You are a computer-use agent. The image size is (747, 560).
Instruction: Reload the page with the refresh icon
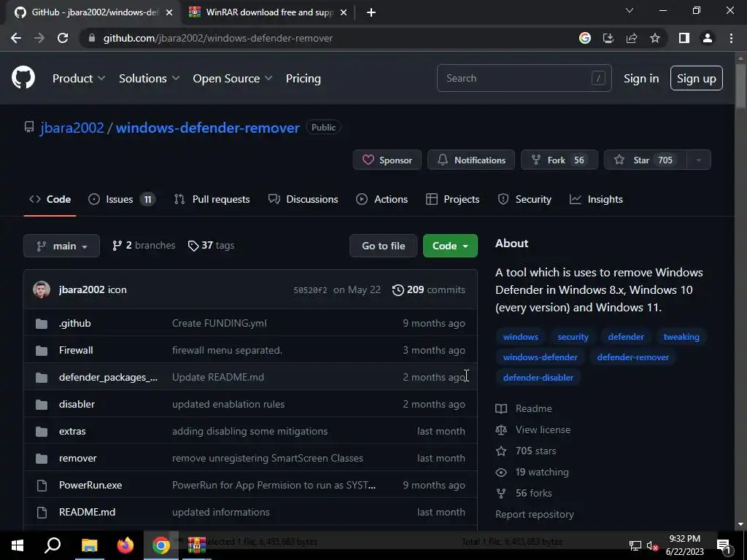click(63, 38)
